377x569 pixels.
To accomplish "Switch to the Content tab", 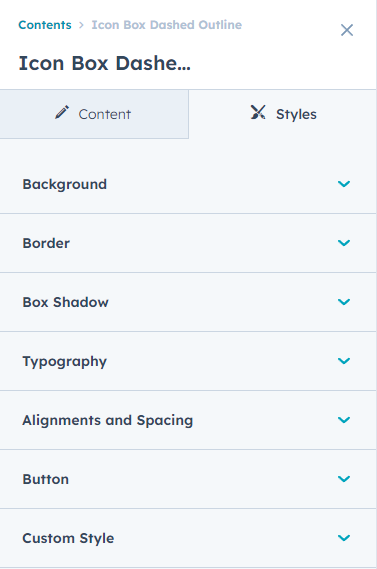I will [x=94, y=114].
